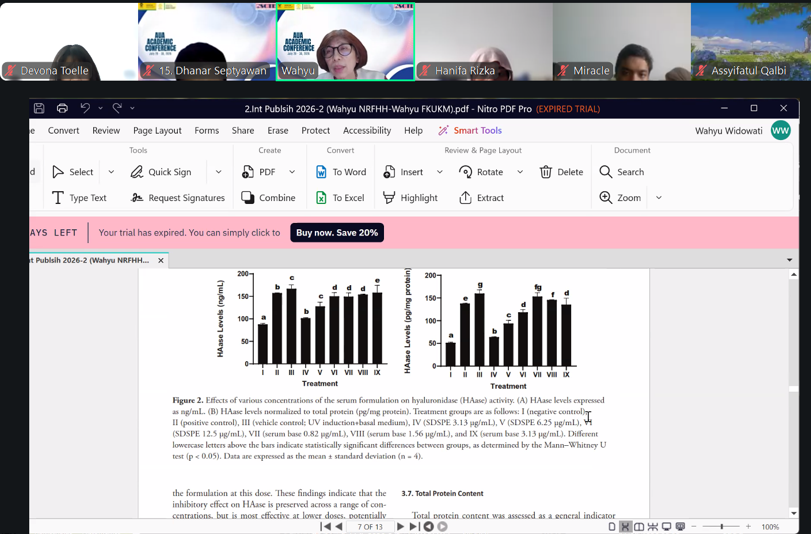Expand the Quick Sign dropdown arrow
Viewport: 811px width, 534px height.
tap(218, 172)
